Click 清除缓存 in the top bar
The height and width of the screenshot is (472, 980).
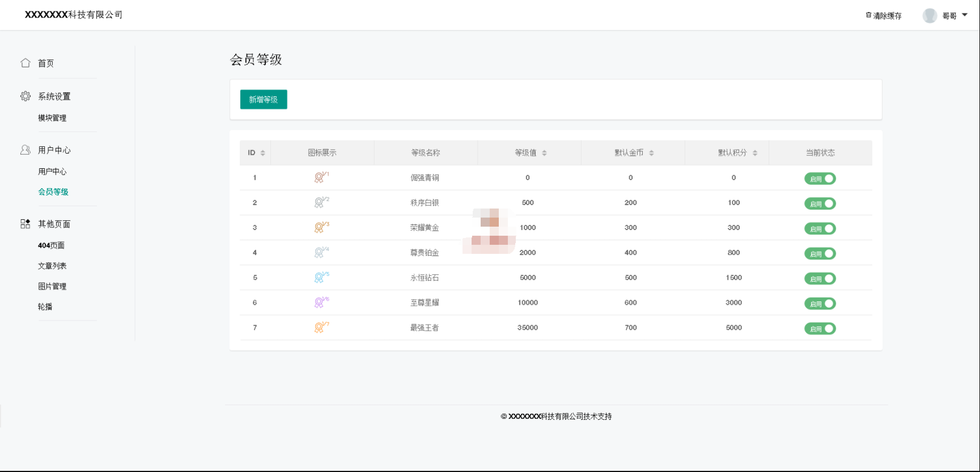[884, 16]
